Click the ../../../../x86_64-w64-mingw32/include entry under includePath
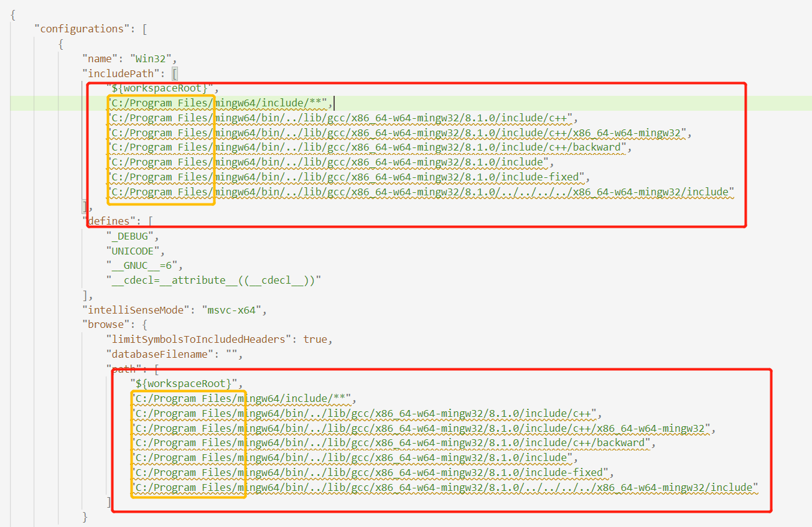Image resolution: width=812 pixels, height=527 pixels. point(421,192)
